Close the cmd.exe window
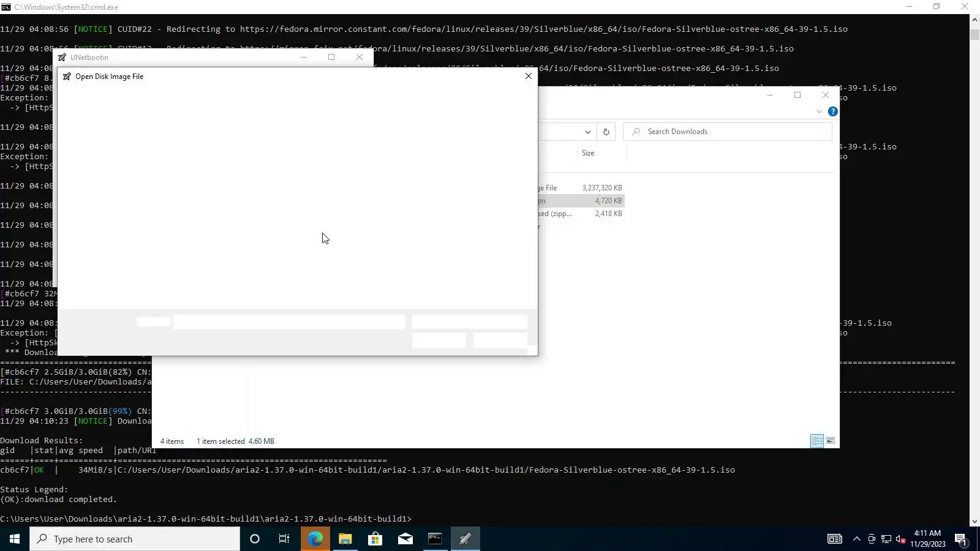The height and width of the screenshot is (551, 980). (965, 7)
